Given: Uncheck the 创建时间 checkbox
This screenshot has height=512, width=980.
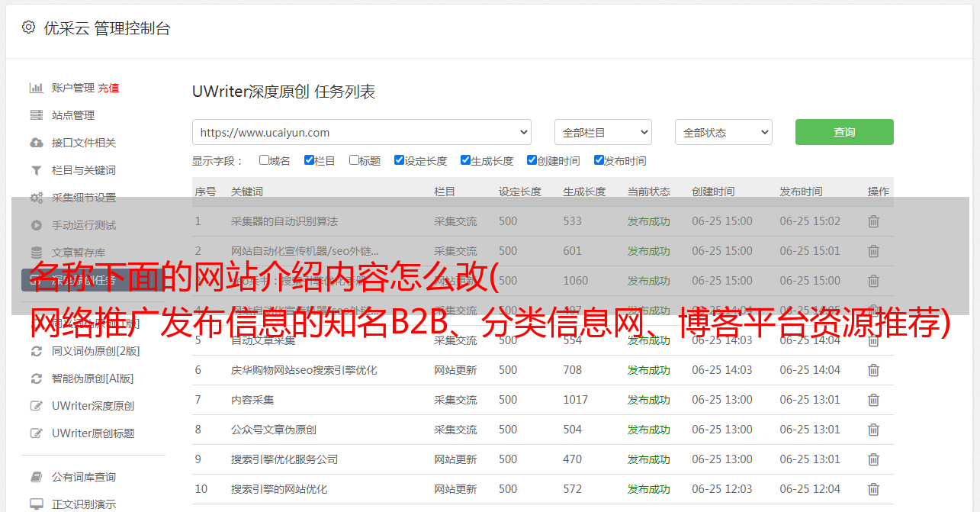Looking at the screenshot, I should point(532,160).
